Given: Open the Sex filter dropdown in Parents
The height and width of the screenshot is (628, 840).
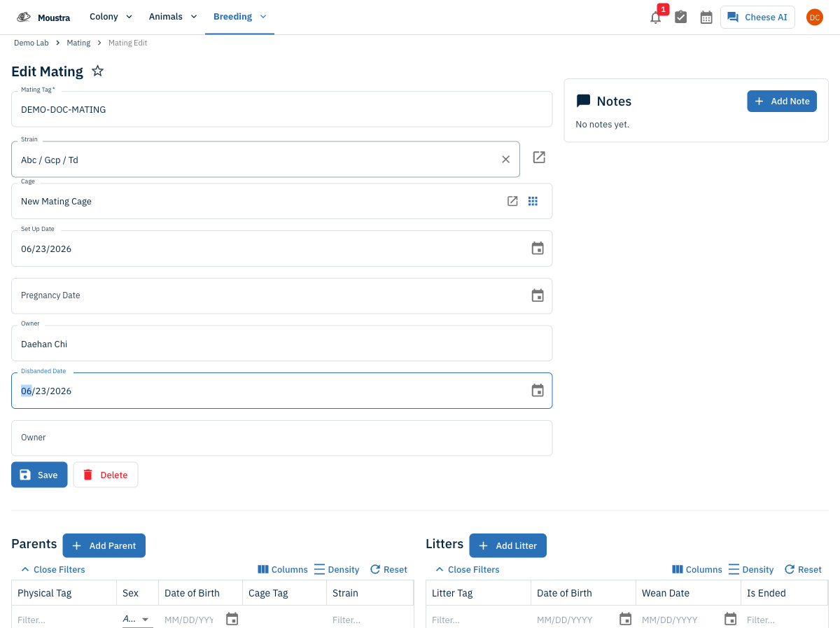Looking at the screenshot, I should (x=137, y=619).
